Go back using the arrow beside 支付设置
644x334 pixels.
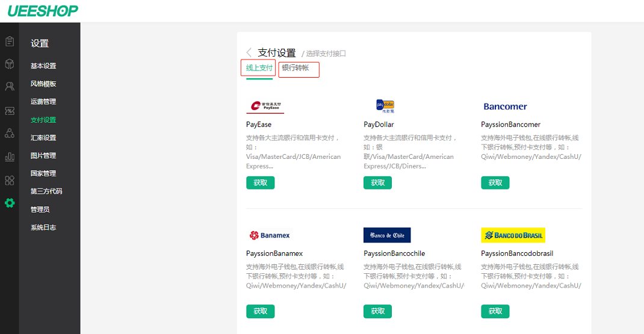249,52
